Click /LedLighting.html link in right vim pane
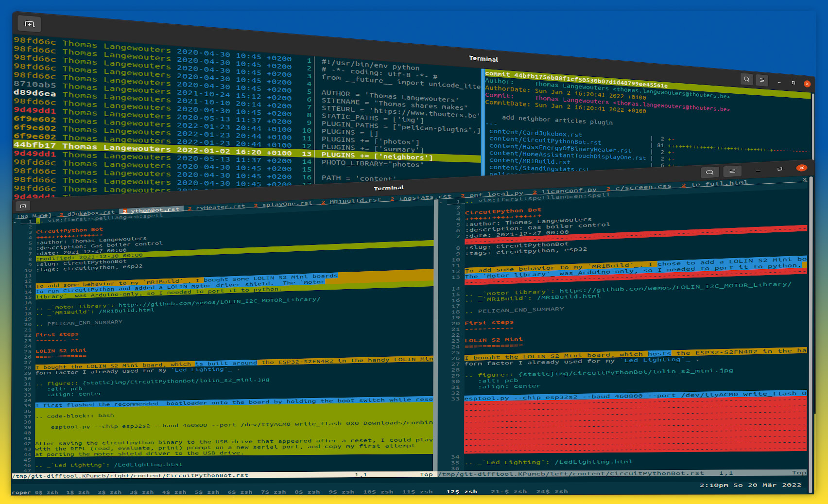Screen dimensions: 828x504 tap(593, 462)
